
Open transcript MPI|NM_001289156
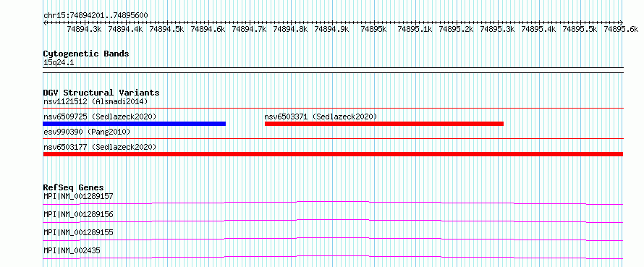click(78, 214)
